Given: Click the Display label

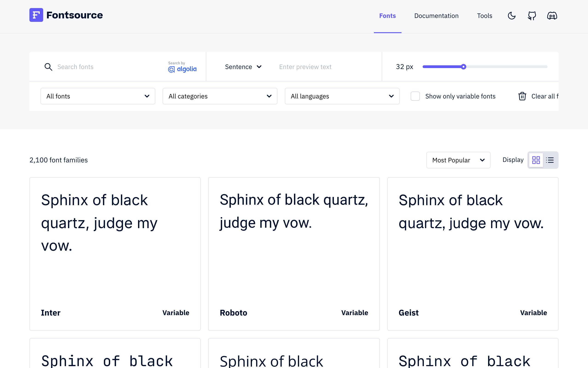Looking at the screenshot, I should [x=513, y=160].
